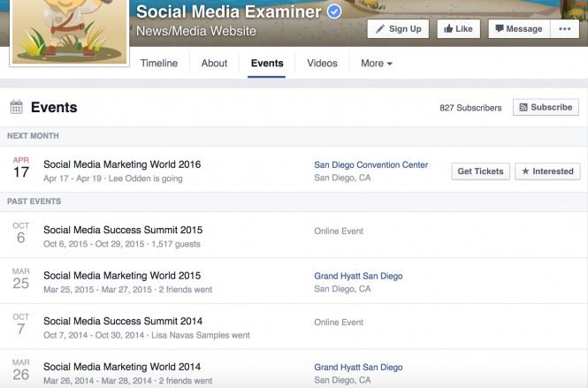Viewport: 588px width, 388px height.
Task: Click the Apr 17 date icon
Action: [x=20, y=166]
